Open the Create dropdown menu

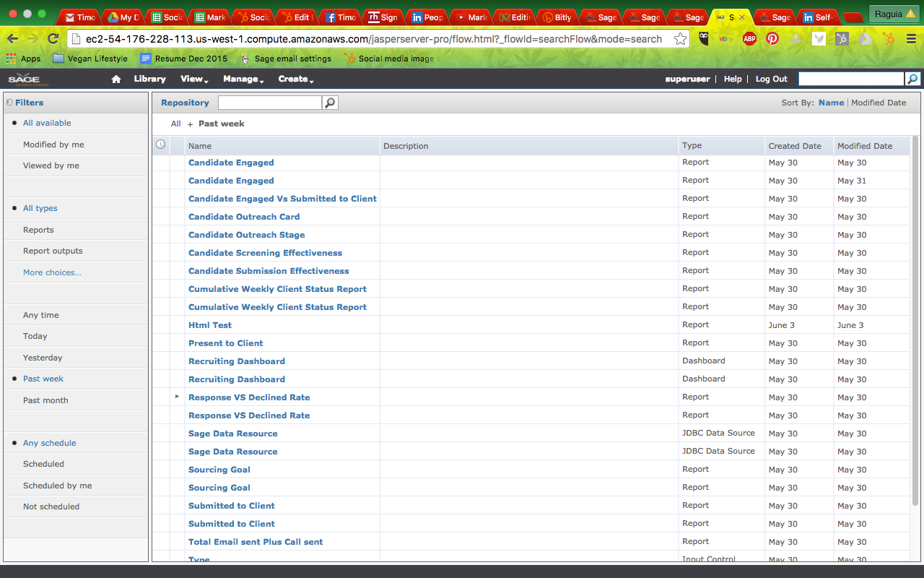click(296, 79)
